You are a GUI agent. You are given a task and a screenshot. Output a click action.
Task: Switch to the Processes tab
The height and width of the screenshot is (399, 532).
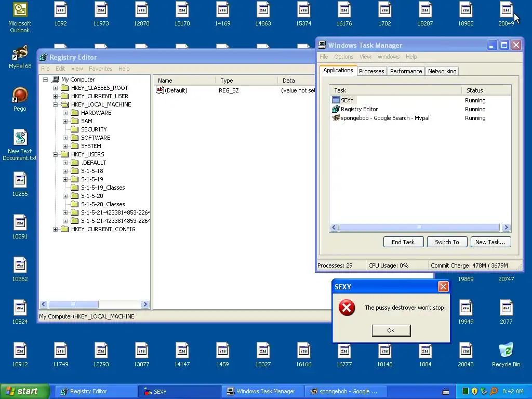coord(371,71)
